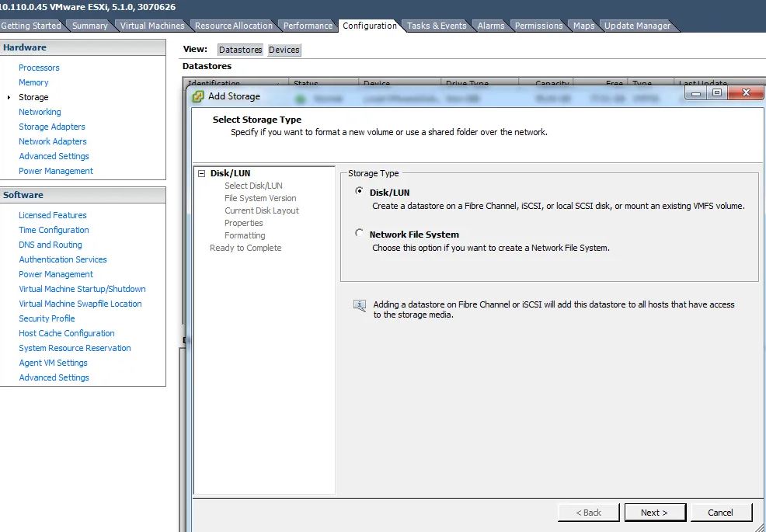Open Storage Adapters in the Hardware panel
The height and width of the screenshot is (532, 766).
coord(52,127)
